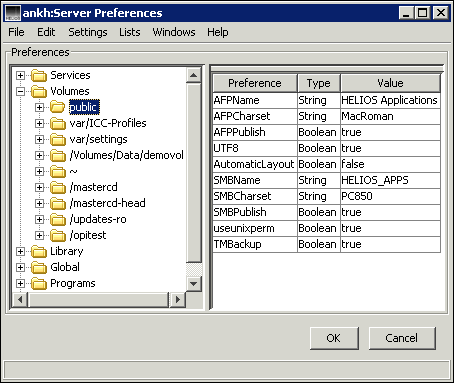This screenshot has width=454, height=383.
Task: Click the AFPName preference cell
Action: point(255,100)
